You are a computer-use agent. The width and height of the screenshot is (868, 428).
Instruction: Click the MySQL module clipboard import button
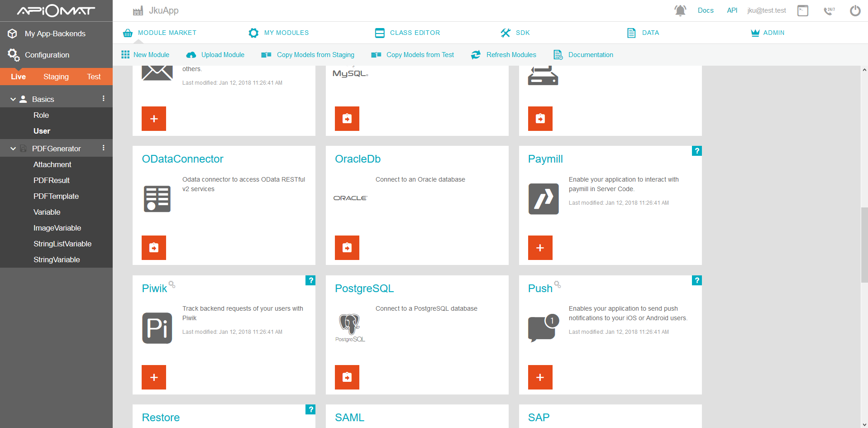click(x=347, y=119)
